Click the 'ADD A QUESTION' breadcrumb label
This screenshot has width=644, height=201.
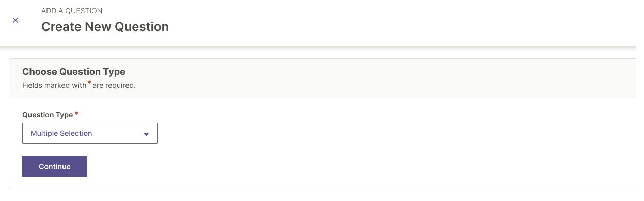tap(72, 11)
